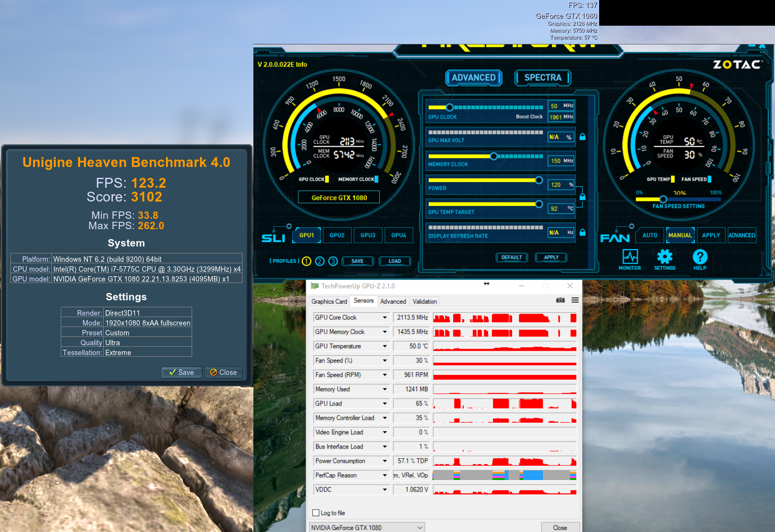Viewport: 775px width, 532px height.
Task: Expand the Fan Speed (%) sensor dropdown
Action: point(385,361)
